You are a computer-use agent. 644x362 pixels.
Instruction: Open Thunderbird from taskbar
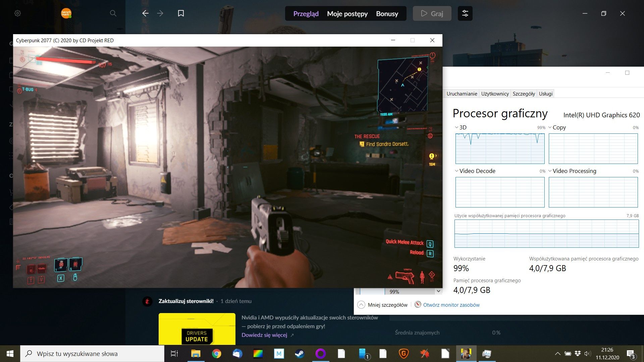click(x=237, y=354)
